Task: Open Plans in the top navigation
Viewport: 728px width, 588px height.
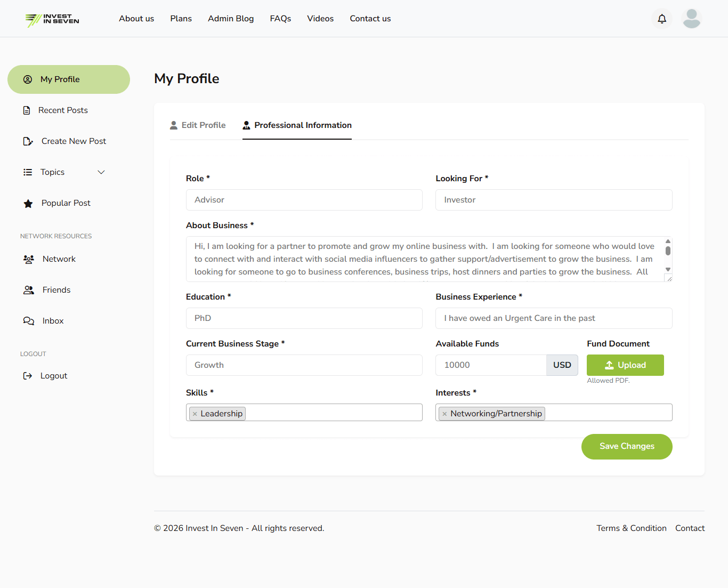Action: 181,19
